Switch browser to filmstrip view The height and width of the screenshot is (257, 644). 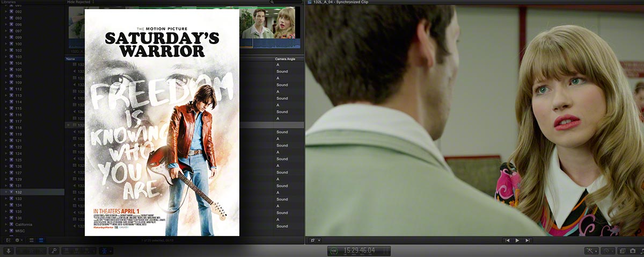click(x=31, y=240)
